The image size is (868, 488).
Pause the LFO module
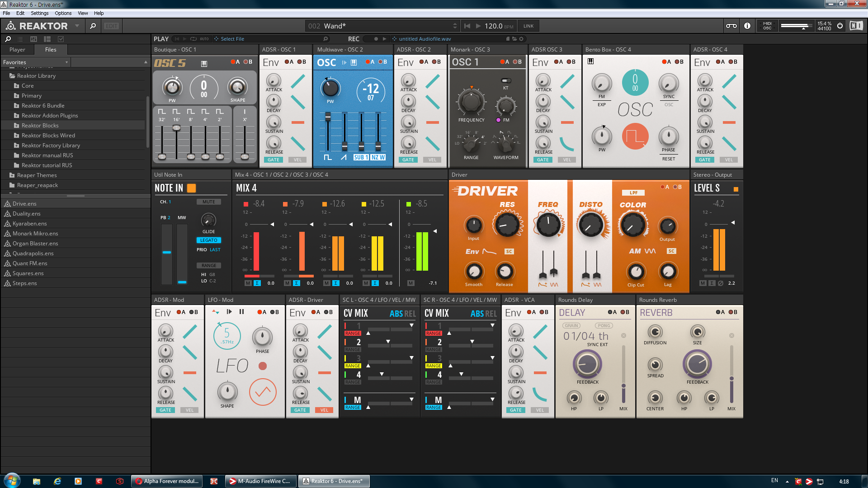(242, 312)
